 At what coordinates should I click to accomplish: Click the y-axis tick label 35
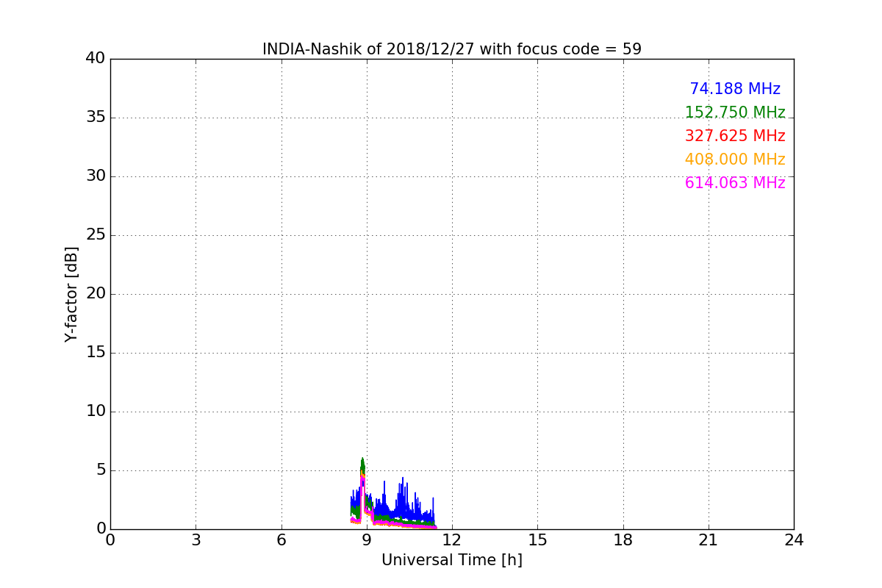click(x=96, y=118)
